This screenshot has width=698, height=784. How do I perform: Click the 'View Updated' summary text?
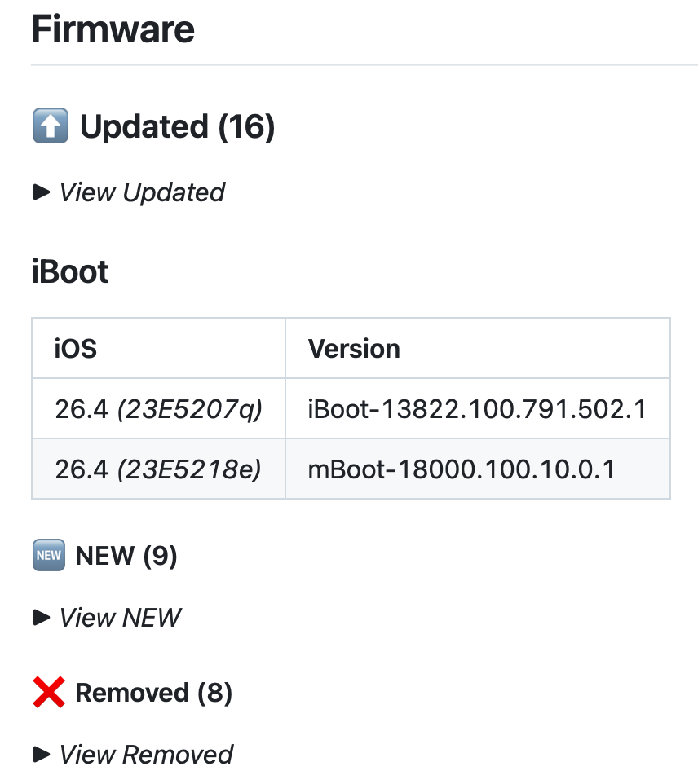pos(142,192)
